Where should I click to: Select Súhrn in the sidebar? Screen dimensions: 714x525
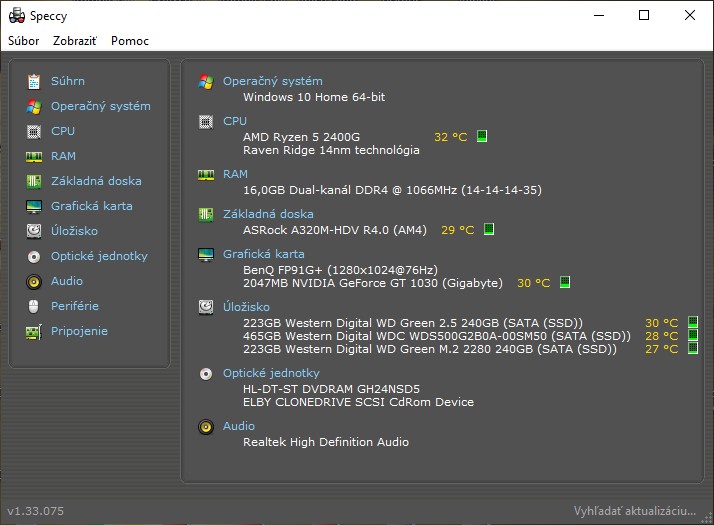tap(68, 81)
